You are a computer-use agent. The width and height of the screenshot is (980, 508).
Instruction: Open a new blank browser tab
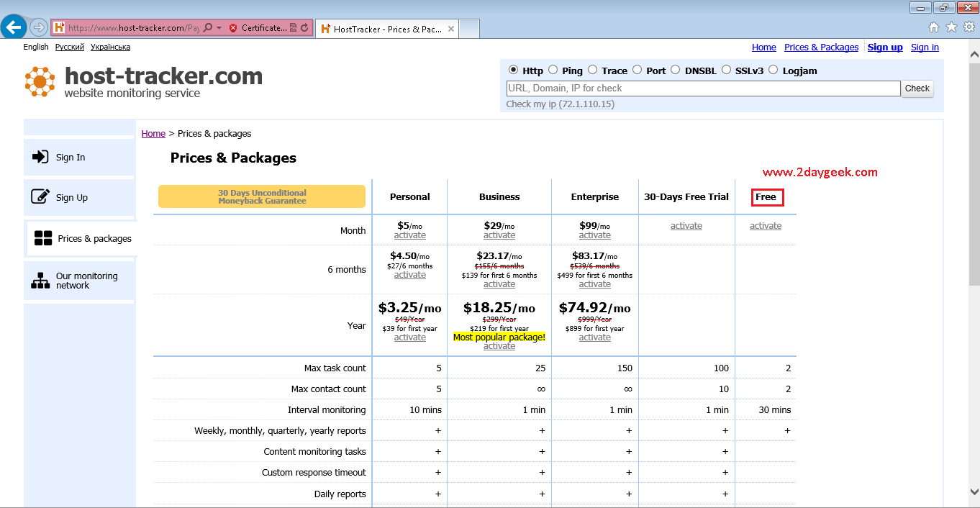click(x=469, y=29)
